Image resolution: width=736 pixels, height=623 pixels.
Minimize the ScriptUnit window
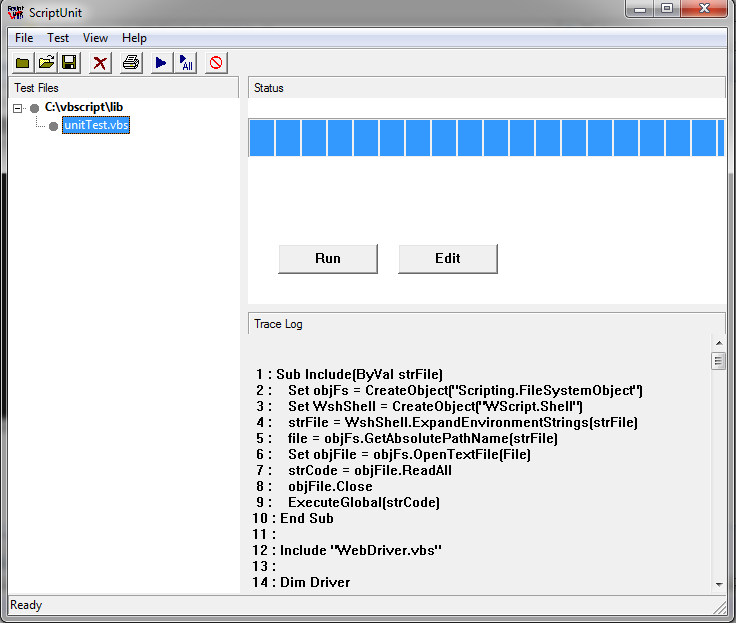639,8
